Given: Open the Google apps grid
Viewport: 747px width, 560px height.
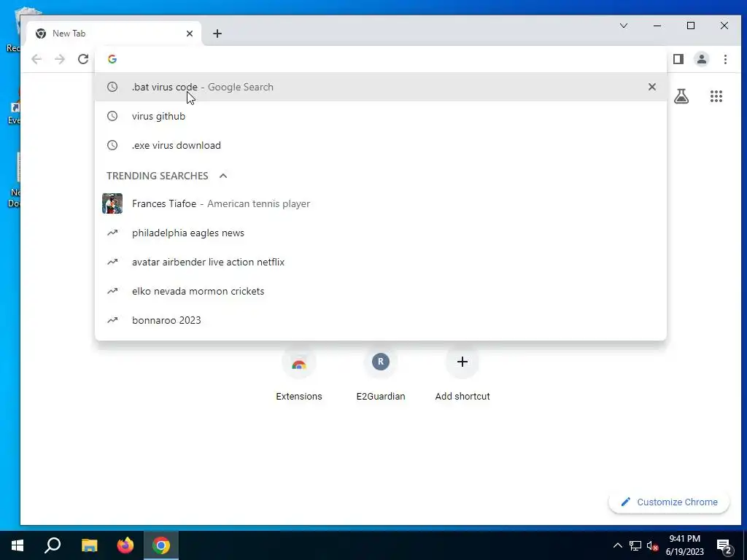Looking at the screenshot, I should (716, 96).
